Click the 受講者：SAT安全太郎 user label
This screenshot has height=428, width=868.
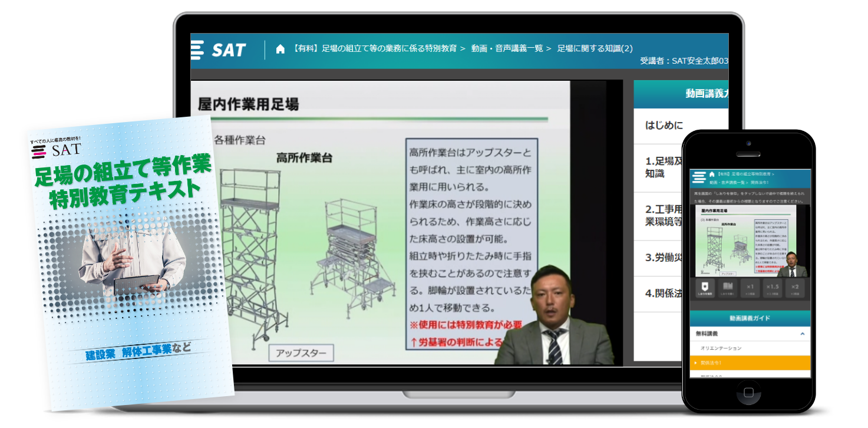point(684,61)
